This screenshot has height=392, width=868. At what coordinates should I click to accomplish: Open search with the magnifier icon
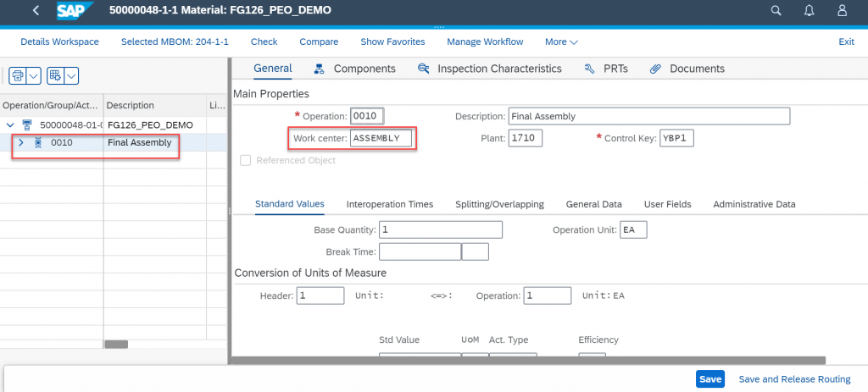(x=776, y=10)
